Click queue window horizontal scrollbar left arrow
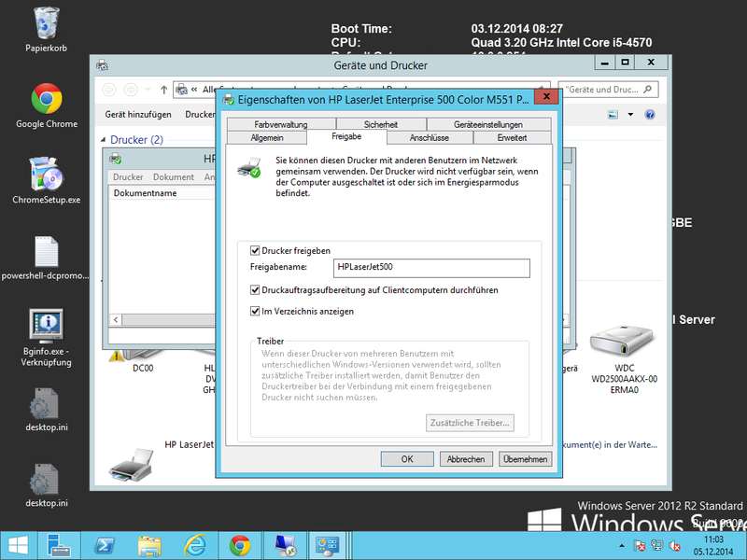This screenshot has width=747, height=560. [x=116, y=319]
